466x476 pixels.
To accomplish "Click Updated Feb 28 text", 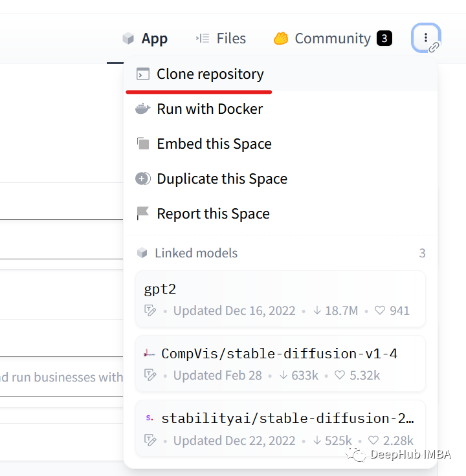I will (x=217, y=376).
